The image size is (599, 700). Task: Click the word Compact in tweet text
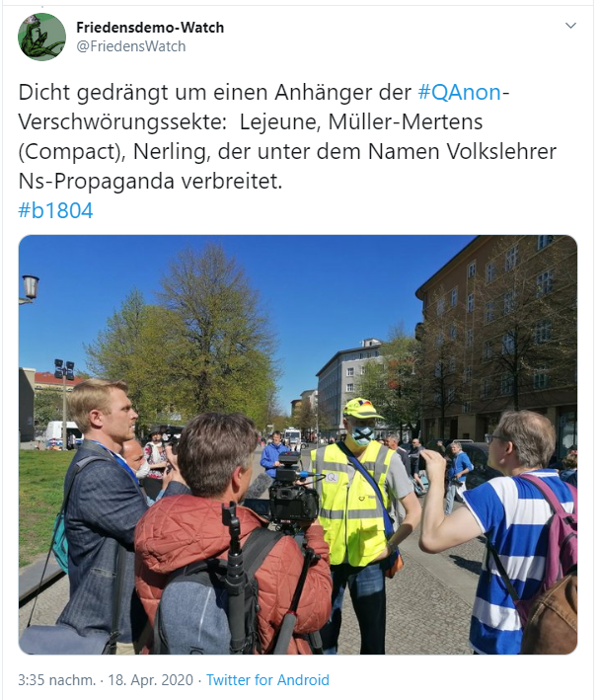pyautogui.click(x=69, y=152)
